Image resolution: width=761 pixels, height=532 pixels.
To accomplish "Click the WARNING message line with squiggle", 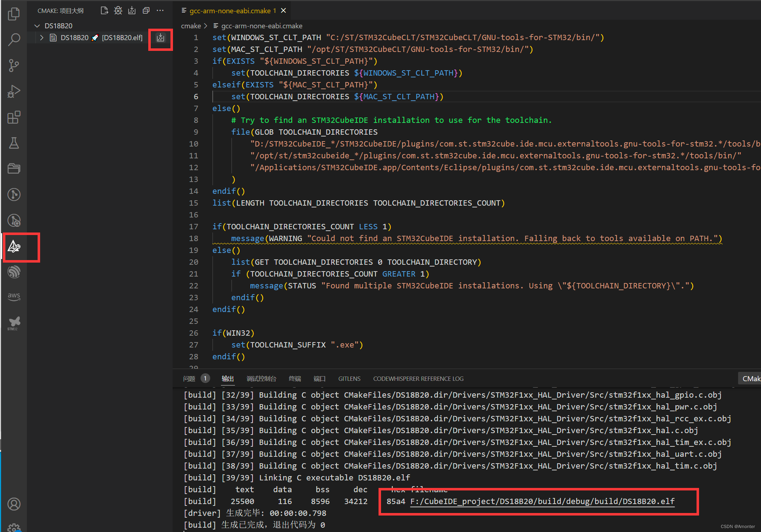I will click(x=477, y=238).
